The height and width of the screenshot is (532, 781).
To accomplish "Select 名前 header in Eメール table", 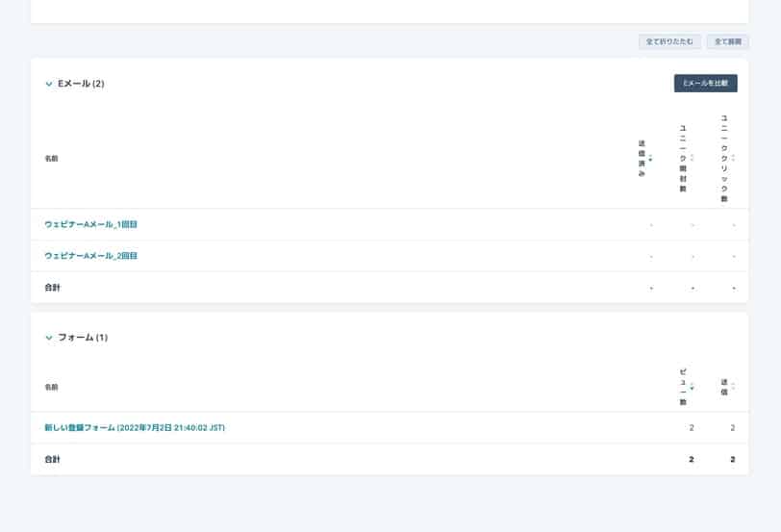I will [51, 159].
